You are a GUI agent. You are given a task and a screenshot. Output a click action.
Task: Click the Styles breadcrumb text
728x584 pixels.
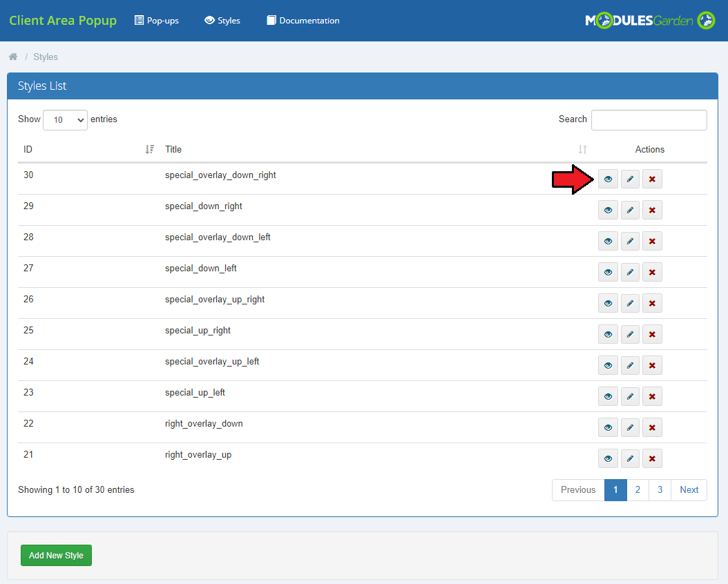[x=46, y=57]
